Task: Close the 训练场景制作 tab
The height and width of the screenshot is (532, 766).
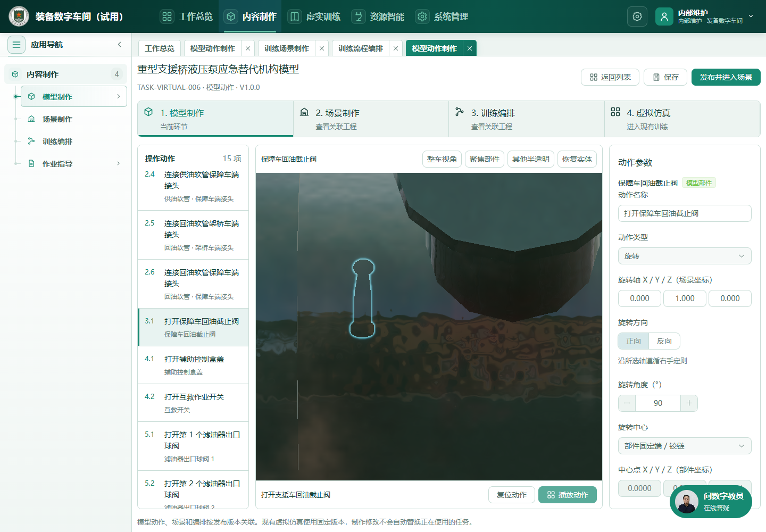Action: click(322, 48)
